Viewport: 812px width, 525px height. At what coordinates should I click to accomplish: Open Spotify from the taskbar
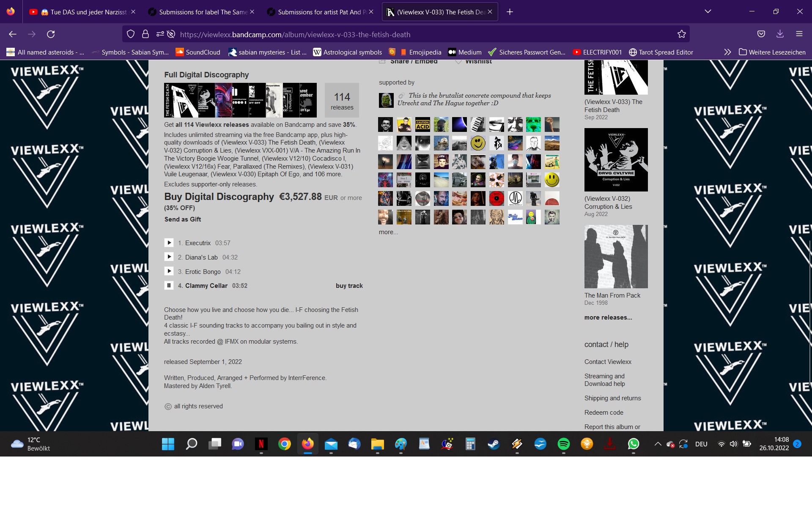(563, 444)
